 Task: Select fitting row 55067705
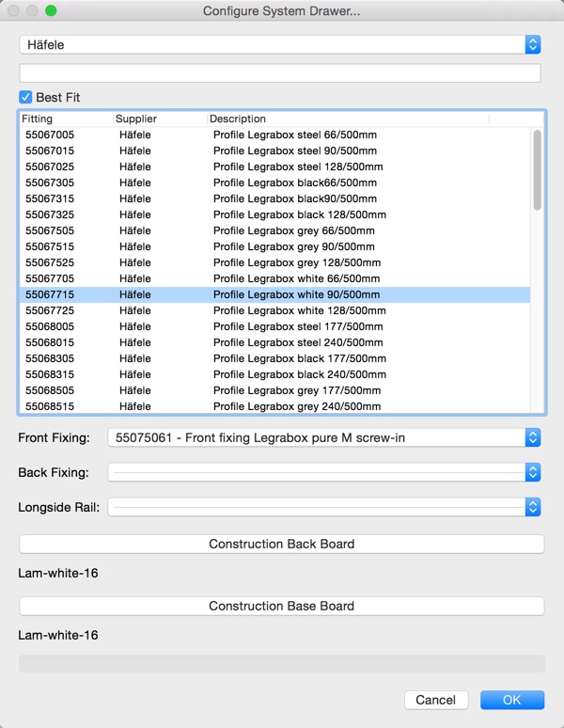coord(275,278)
